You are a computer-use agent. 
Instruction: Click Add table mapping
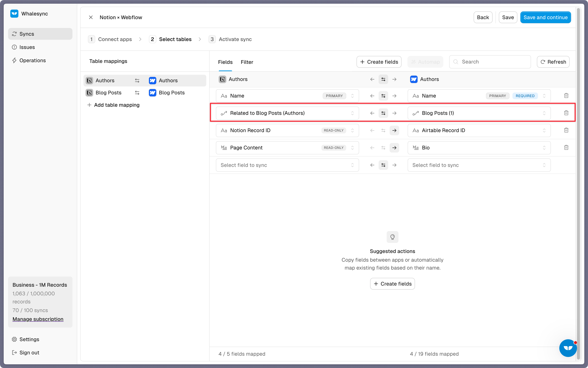(113, 105)
